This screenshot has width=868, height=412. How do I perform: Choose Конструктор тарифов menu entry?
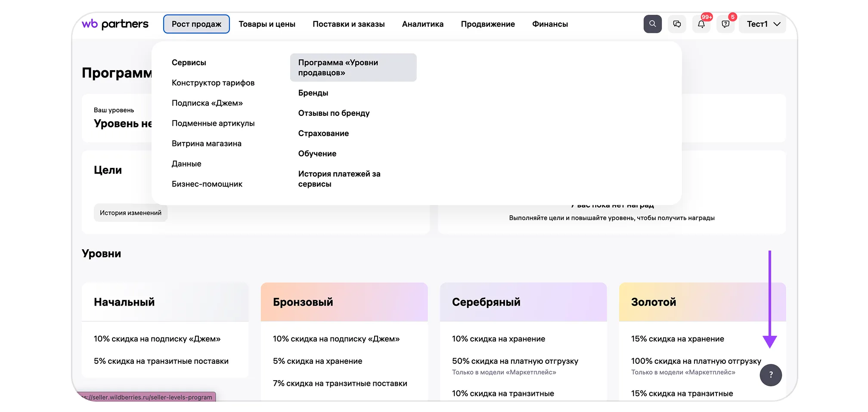pyautogui.click(x=213, y=83)
